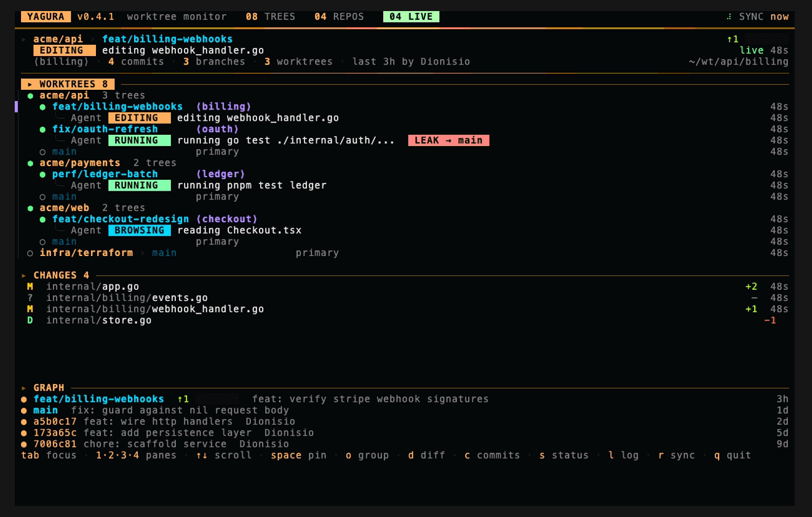Image resolution: width=812 pixels, height=517 pixels.
Task: Select the feat/billing-webhooks worktree row
Action: tap(404, 107)
